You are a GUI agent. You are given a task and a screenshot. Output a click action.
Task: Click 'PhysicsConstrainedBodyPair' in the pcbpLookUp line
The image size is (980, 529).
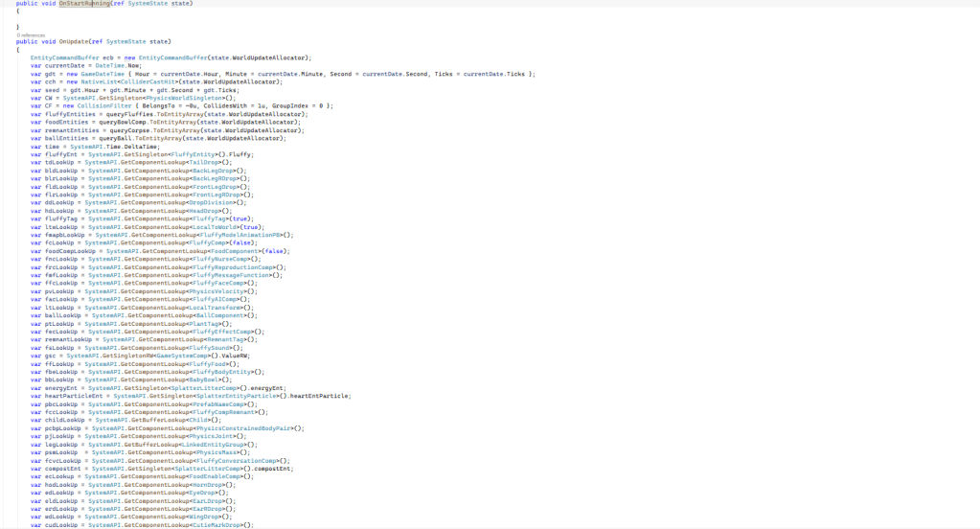[243, 428]
